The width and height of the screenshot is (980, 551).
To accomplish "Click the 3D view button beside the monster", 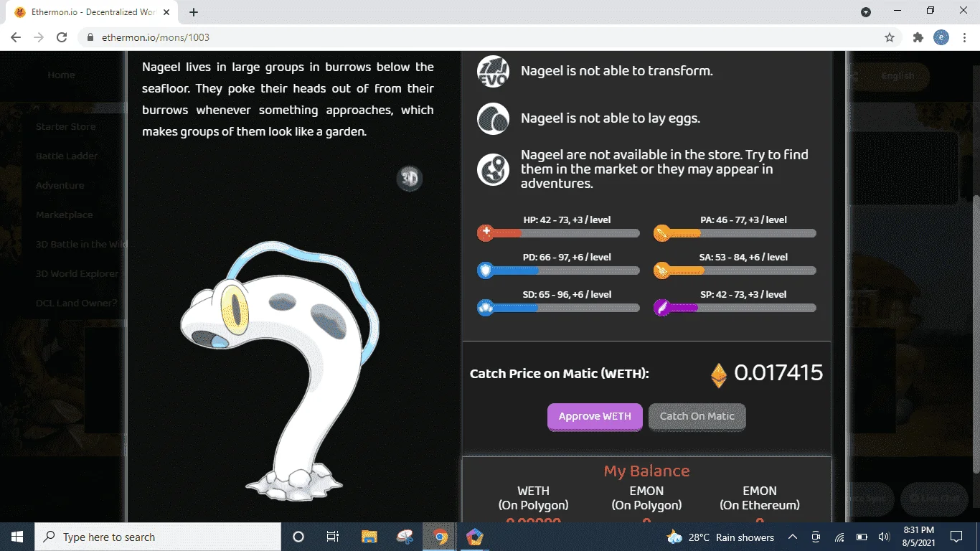I will 410,178.
